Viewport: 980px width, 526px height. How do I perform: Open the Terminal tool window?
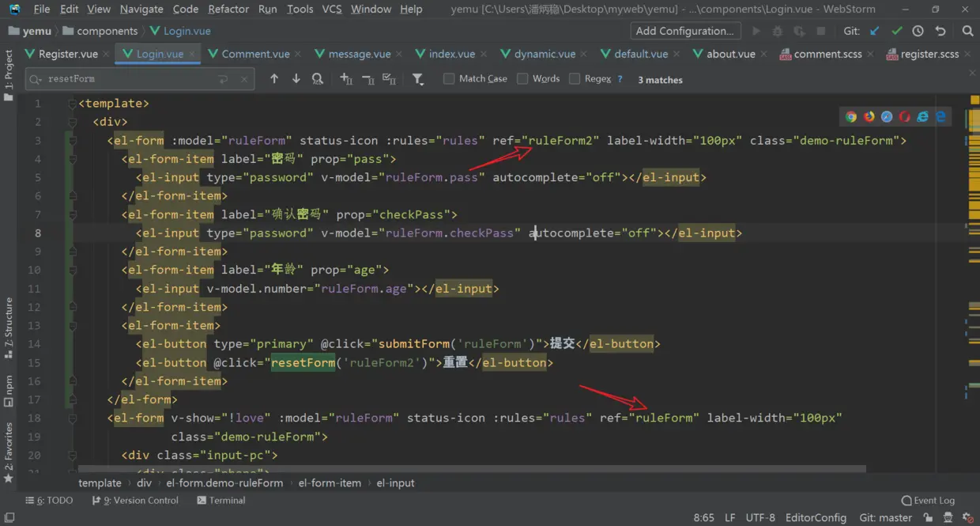point(220,501)
